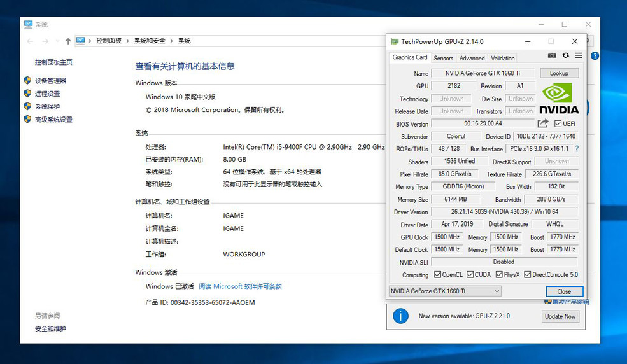Open the GPU selection dropdown
This screenshot has height=364, width=627.
pos(445,291)
